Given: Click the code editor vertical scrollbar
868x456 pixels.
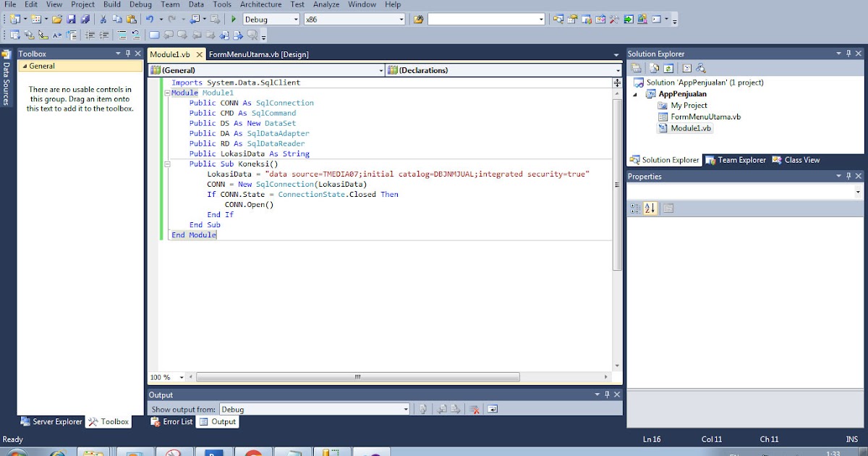Looking at the screenshot, I should pos(617,185).
